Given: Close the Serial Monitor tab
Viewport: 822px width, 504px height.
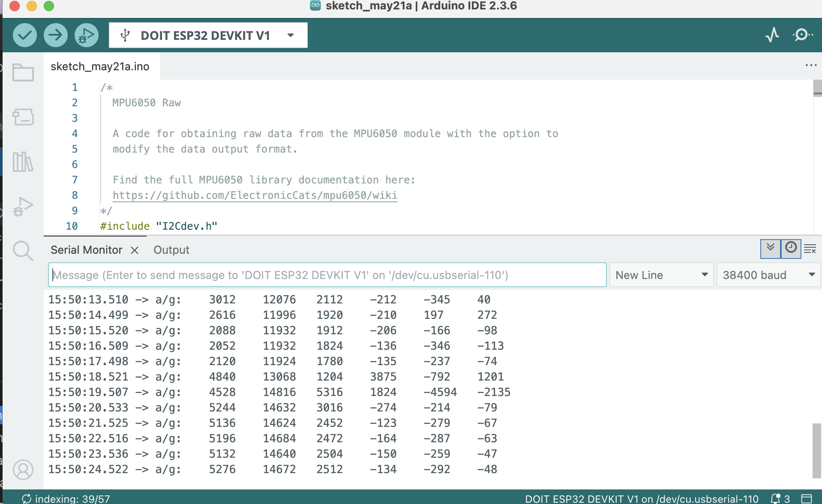Looking at the screenshot, I should 135,250.
